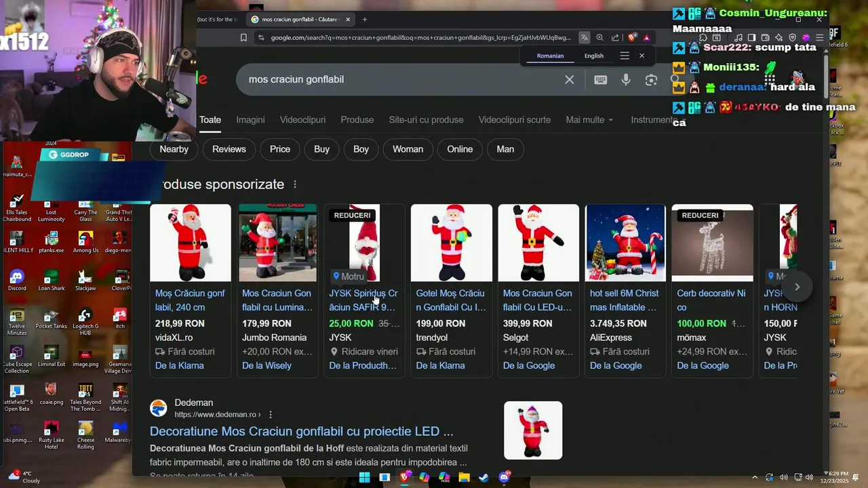
Task: Open the Dedeman result three-dot menu
Action: coord(271,415)
